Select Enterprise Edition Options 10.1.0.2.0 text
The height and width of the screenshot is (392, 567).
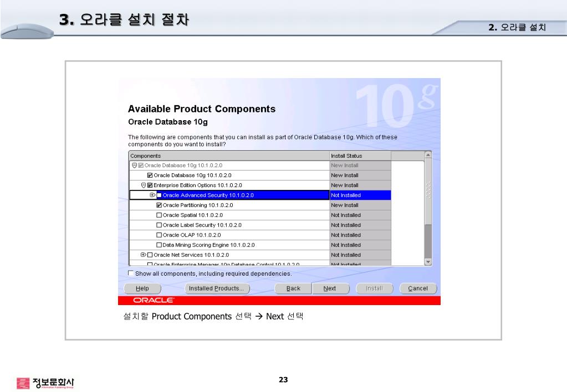[x=198, y=185]
